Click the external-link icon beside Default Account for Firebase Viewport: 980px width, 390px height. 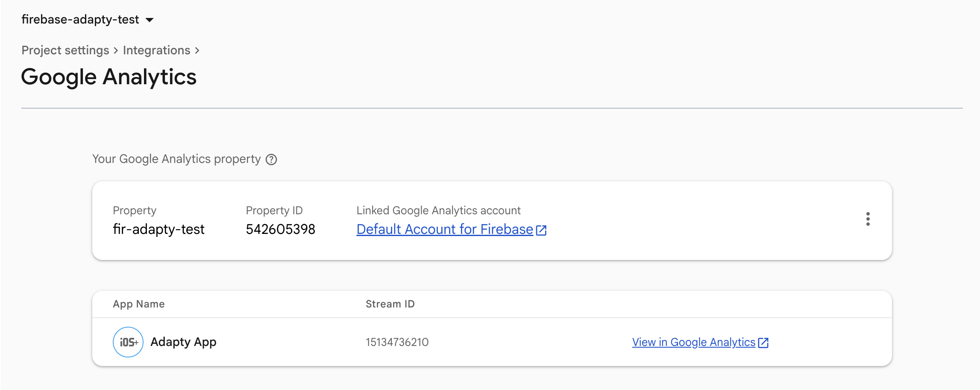[541, 230]
